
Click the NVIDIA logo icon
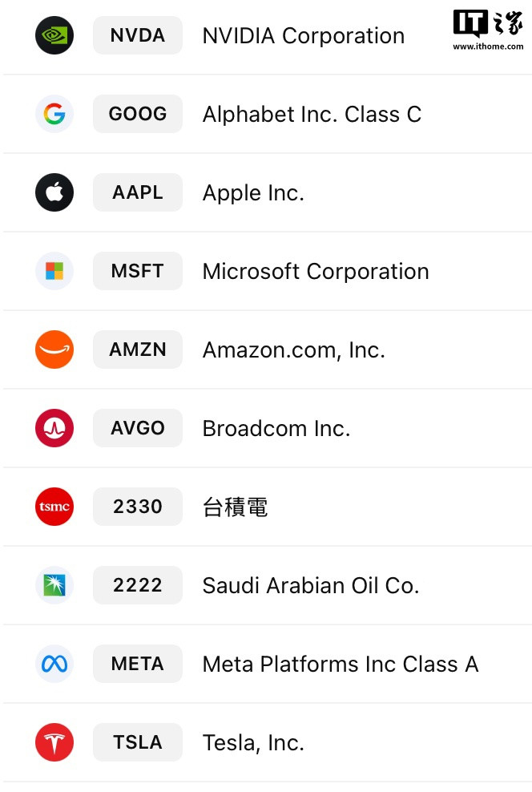(54, 35)
